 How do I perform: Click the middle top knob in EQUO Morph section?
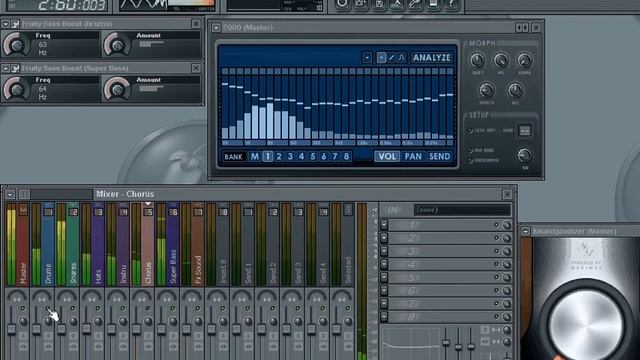tap(501, 60)
